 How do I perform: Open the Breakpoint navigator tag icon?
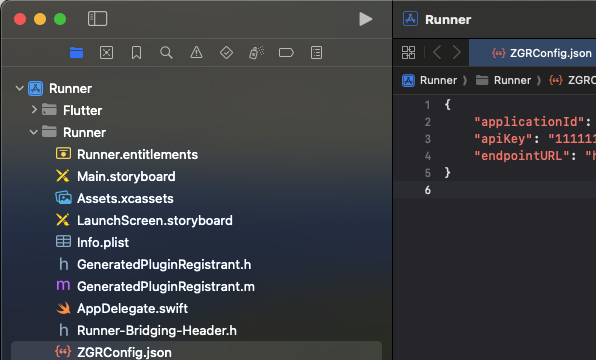pyautogui.click(x=286, y=52)
